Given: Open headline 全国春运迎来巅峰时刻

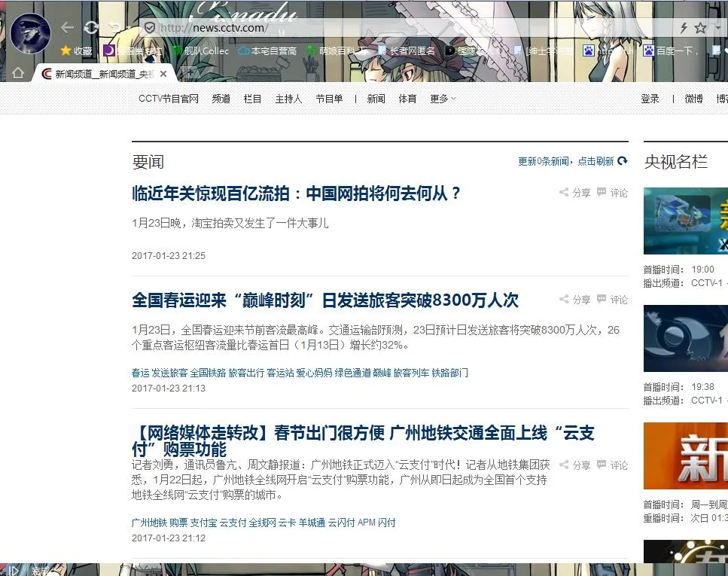Looking at the screenshot, I should [x=325, y=300].
